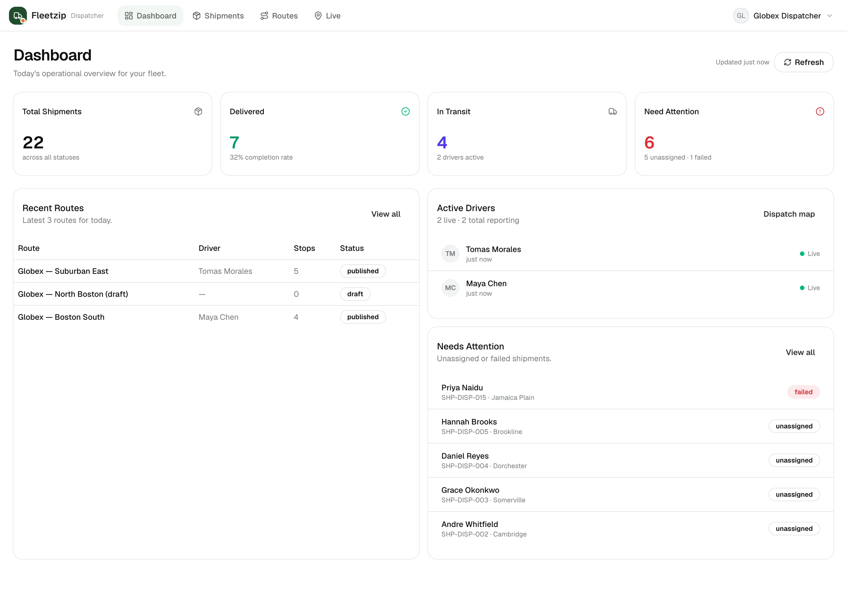Click the TM avatar for Tomas Morales

tap(450, 254)
